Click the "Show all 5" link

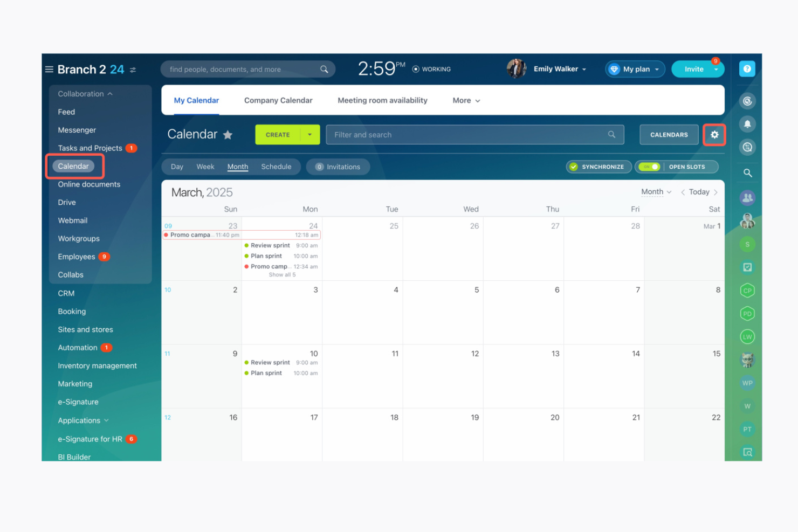(x=282, y=275)
